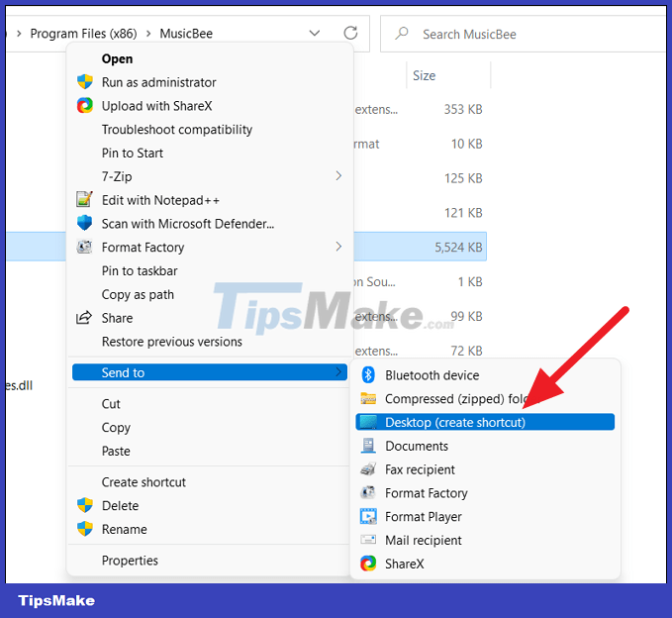Click the shield icon next to Delete

pyautogui.click(x=85, y=505)
